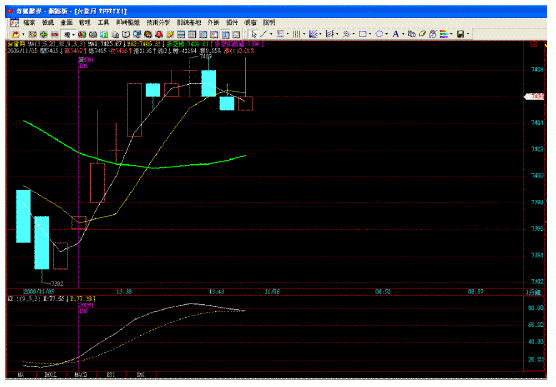
Task: Switch to the MACD indicator tab
Action: [81, 375]
